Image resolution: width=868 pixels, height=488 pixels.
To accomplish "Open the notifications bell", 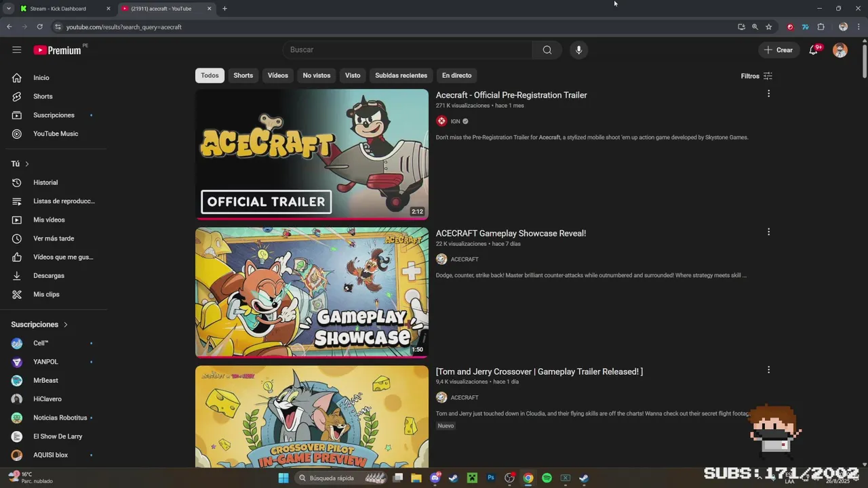I will [x=814, y=49].
